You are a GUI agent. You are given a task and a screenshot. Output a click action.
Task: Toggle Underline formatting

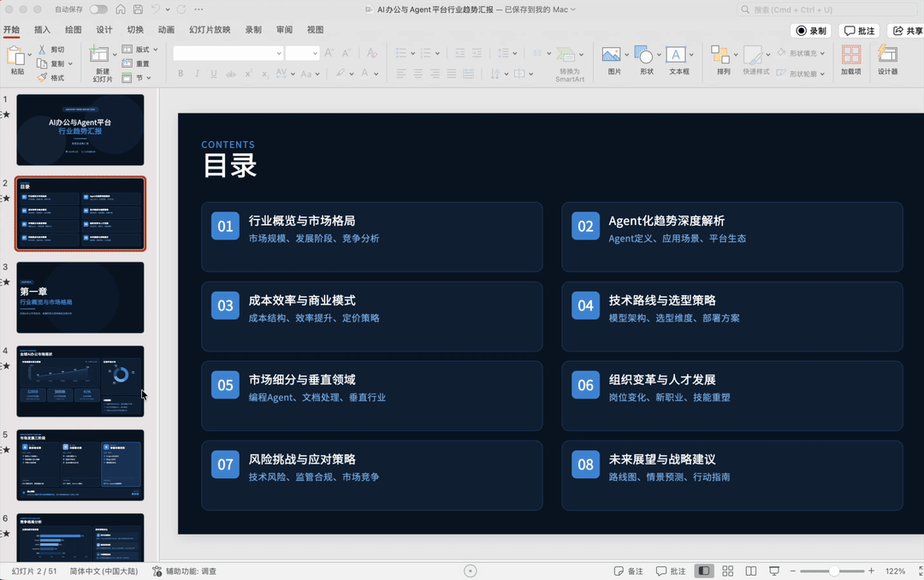click(x=213, y=74)
